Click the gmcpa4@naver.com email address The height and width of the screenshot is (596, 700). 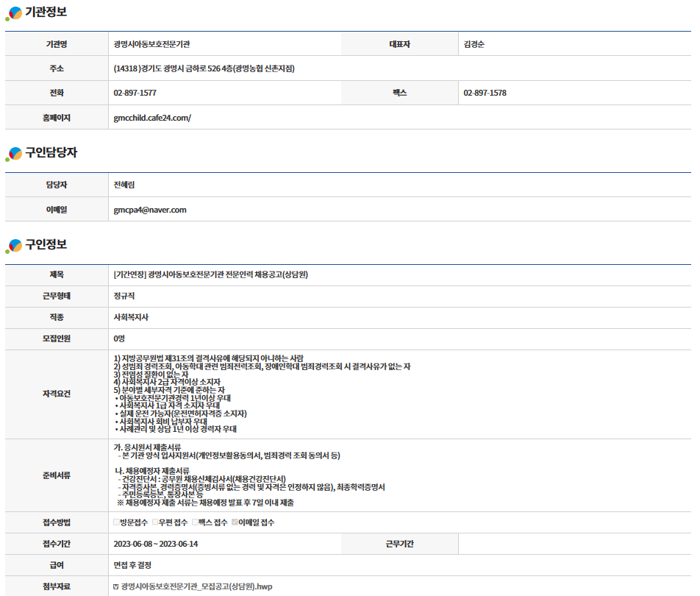pos(150,210)
